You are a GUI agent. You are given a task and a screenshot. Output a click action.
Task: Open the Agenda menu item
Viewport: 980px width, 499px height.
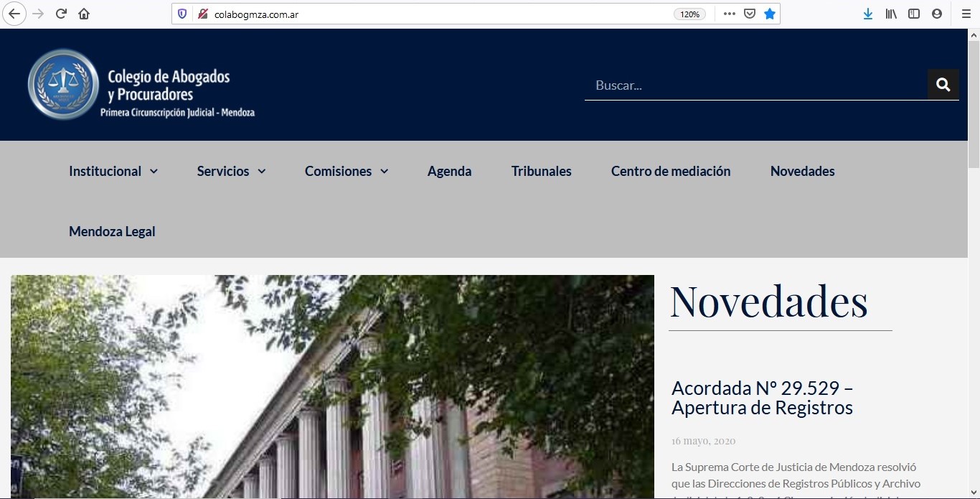pos(449,171)
